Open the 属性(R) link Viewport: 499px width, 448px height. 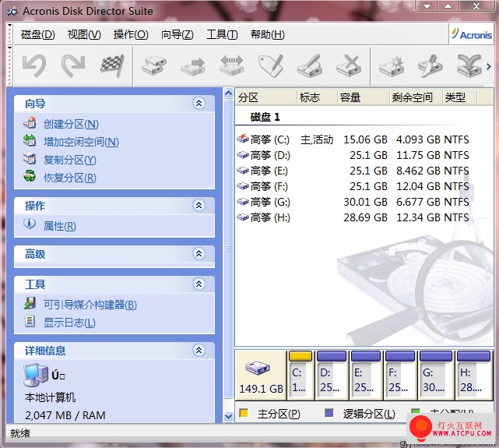[59, 226]
